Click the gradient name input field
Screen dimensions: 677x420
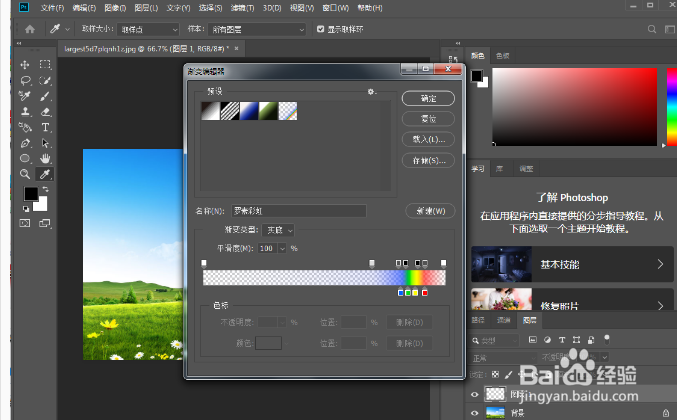[299, 211]
